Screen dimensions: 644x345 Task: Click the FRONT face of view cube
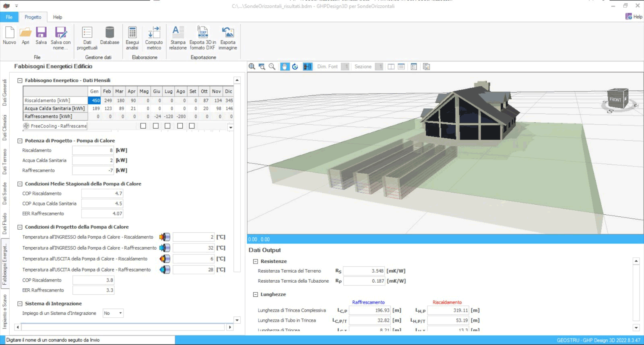[x=615, y=100]
